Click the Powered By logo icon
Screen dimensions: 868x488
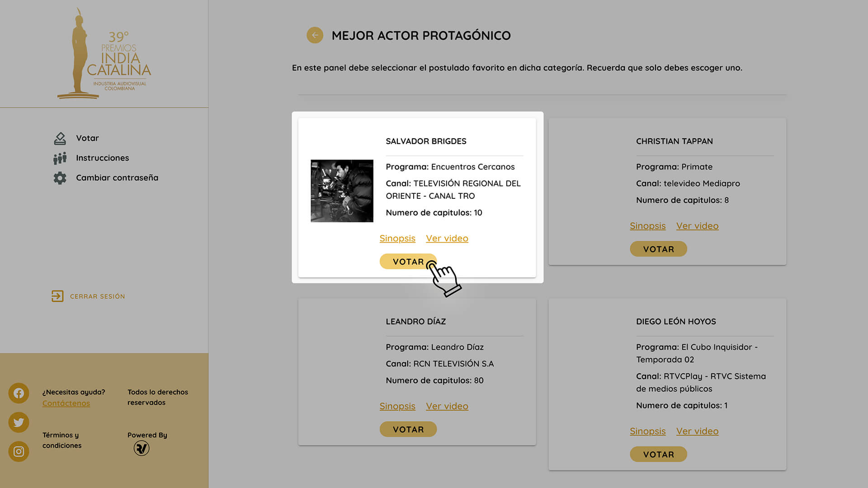coord(142,448)
